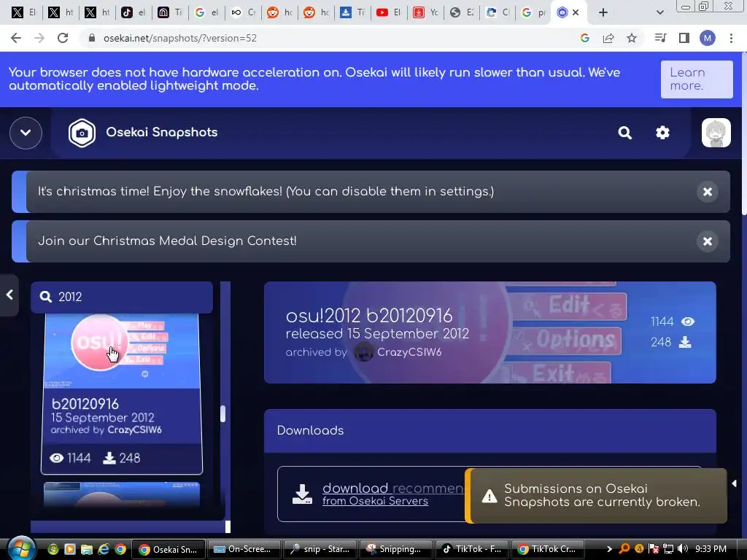Collapse the version list sidebar arrow
This screenshot has width=747, height=560.
tap(9, 295)
